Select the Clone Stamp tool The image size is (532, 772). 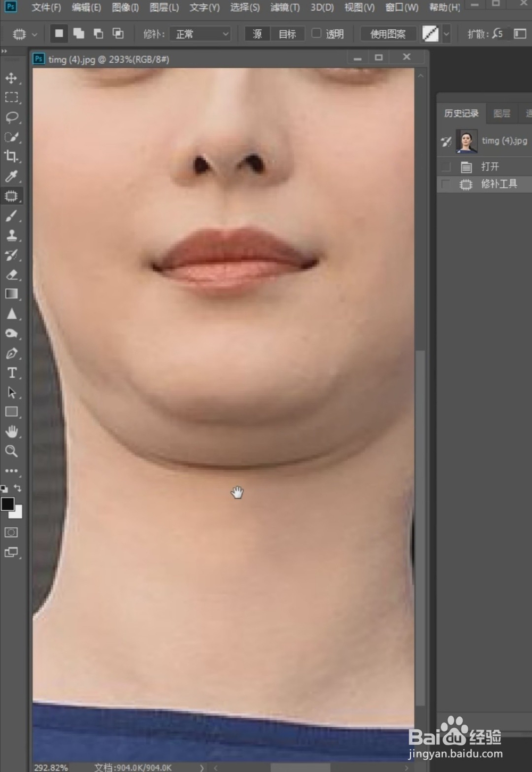(11, 235)
